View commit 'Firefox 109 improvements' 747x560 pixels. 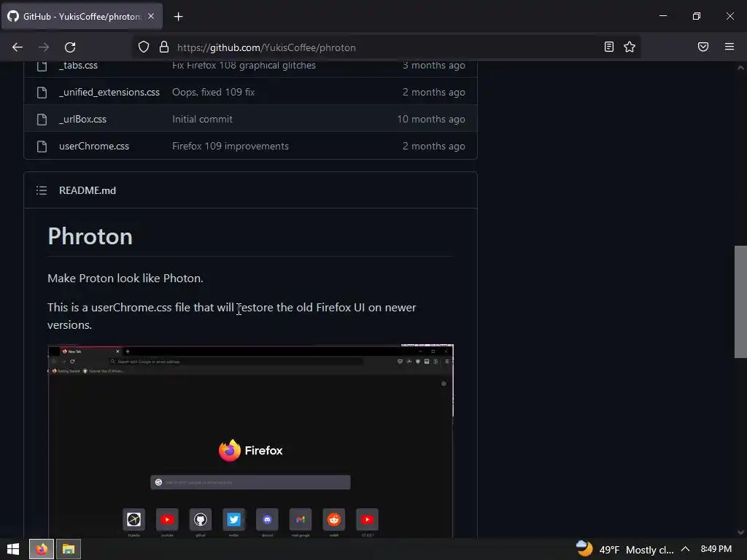(x=230, y=146)
